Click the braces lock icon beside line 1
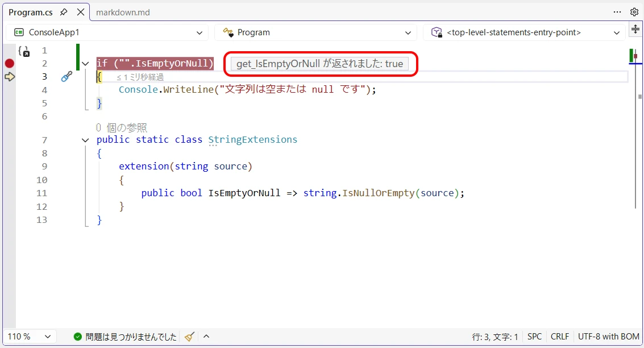 [x=23, y=51]
